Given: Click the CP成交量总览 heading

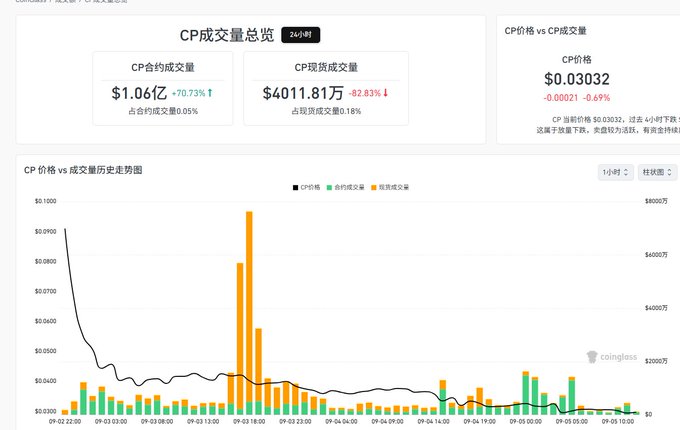Looking at the screenshot, I should tap(227, 35).
